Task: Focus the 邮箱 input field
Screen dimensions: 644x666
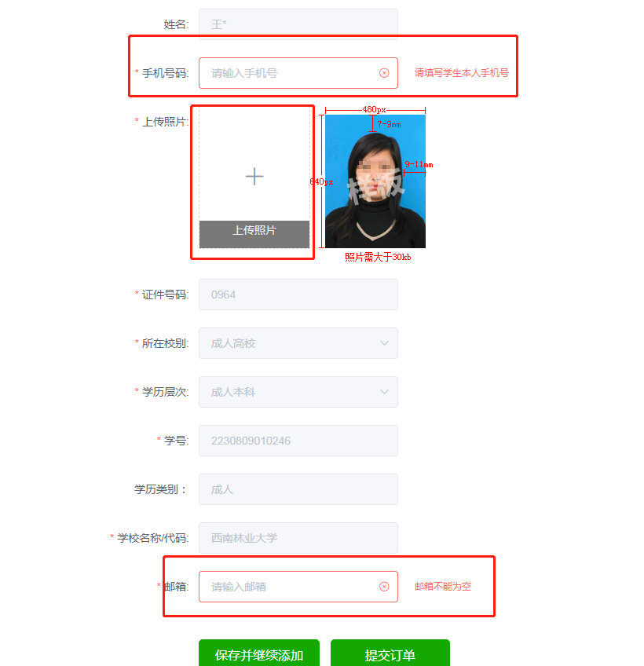Action: pos(298,587)
